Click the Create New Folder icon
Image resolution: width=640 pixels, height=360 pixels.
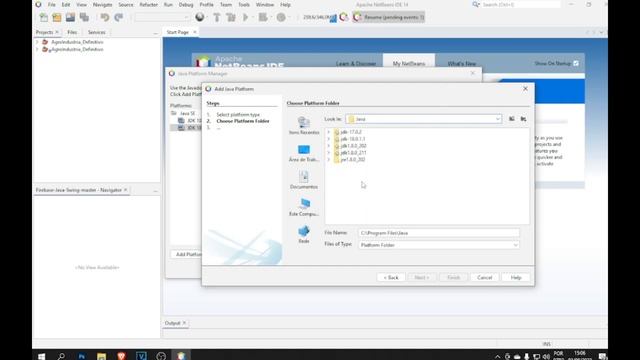point(523,119)
